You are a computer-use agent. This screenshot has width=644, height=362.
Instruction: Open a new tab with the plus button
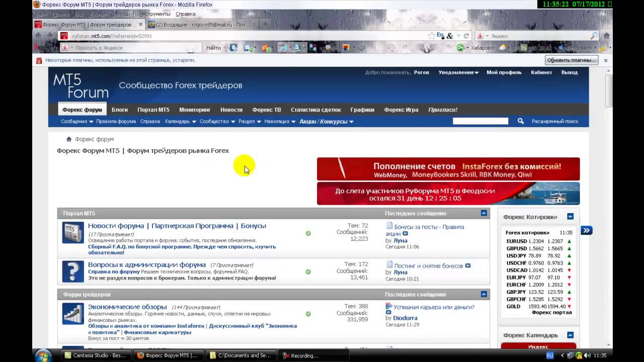(265, 24)
